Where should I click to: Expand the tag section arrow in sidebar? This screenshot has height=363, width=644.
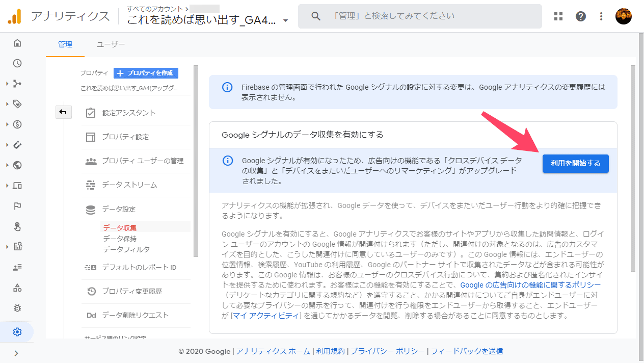(7, 104)
